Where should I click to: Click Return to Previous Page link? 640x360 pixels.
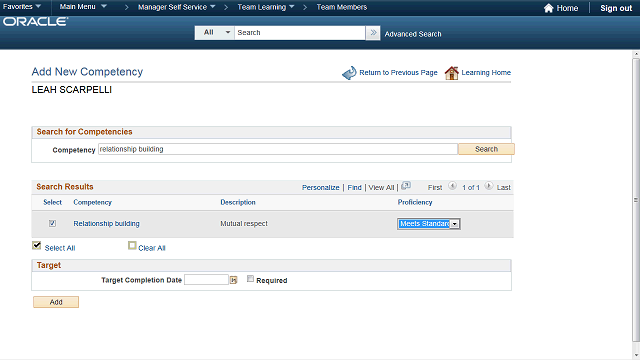pyautogui.click(x=398, y=73)
